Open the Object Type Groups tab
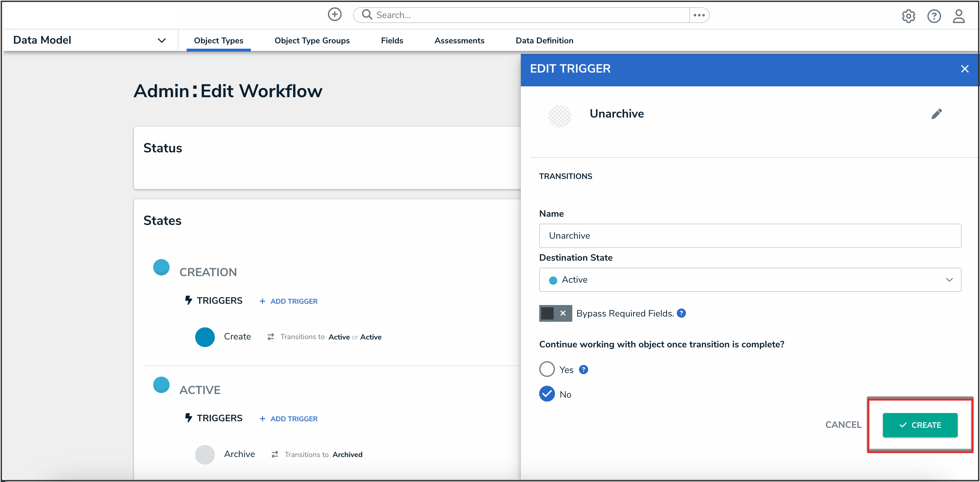Image resolution: width=980 pixels, height=482 pixels. [x=312, y=40]
